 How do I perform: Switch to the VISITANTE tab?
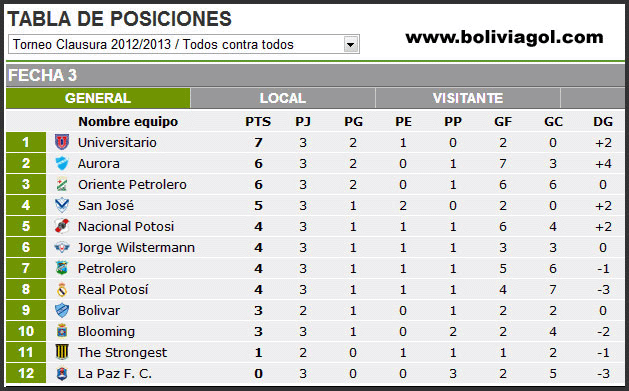coord(468,98)
